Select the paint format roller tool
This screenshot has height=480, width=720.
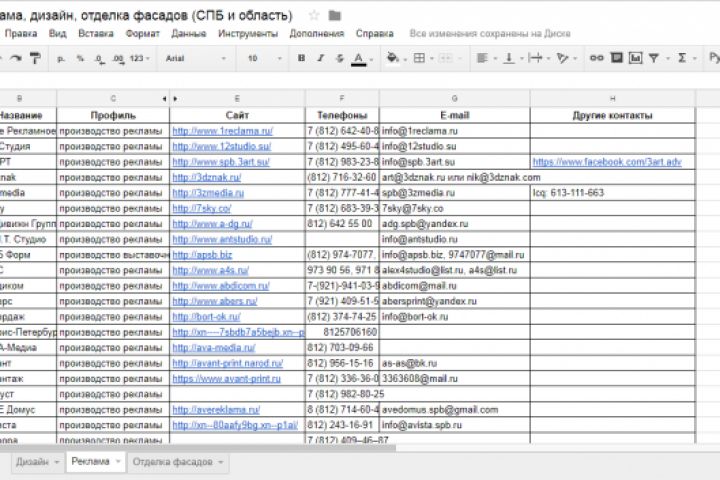pyautogui.click(x=35, y=58)
